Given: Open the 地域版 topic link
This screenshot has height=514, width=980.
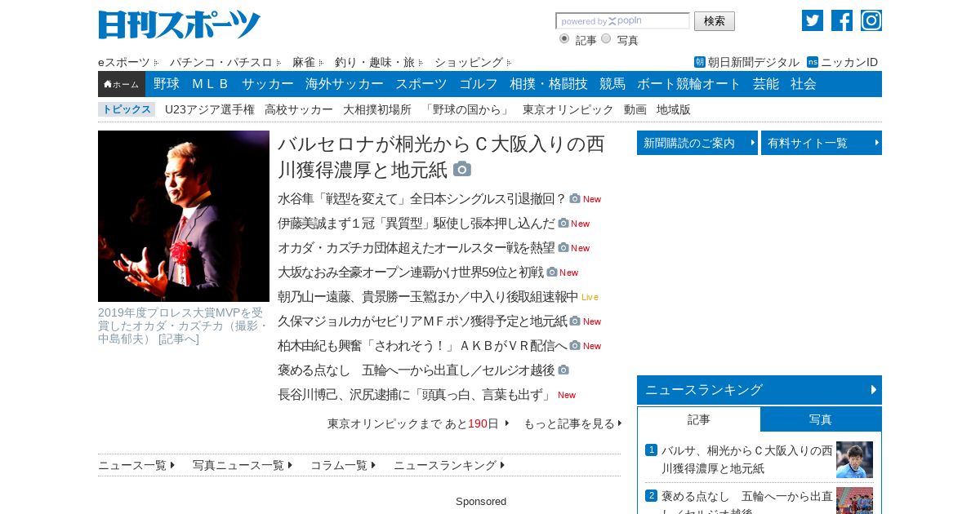Looking at the screenshot, I should (x=674, y=109).
